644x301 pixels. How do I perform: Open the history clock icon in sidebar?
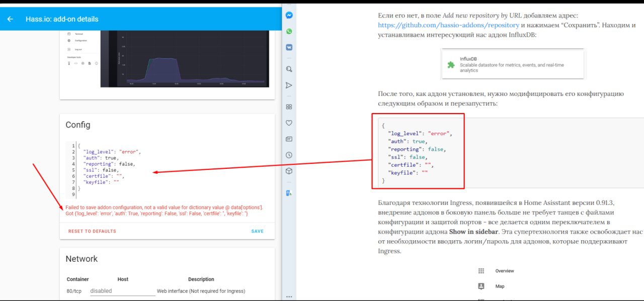[289, 155]
